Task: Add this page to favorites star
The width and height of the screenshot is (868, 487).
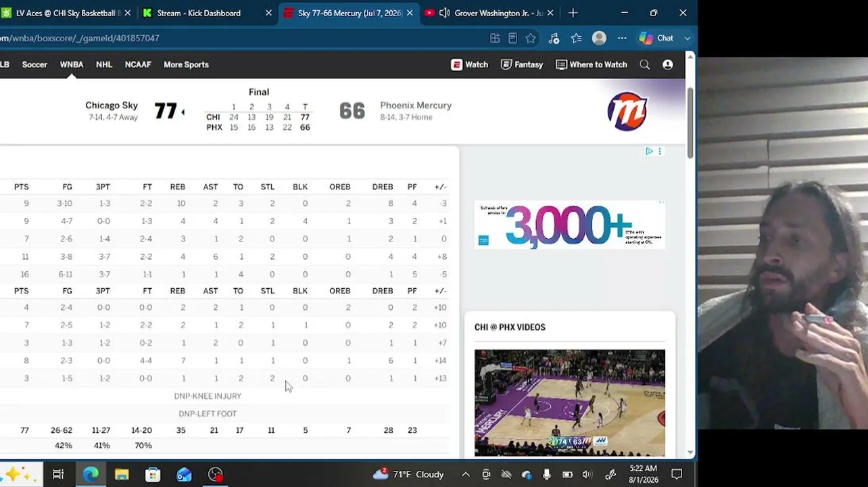Action: click(531, 39)
